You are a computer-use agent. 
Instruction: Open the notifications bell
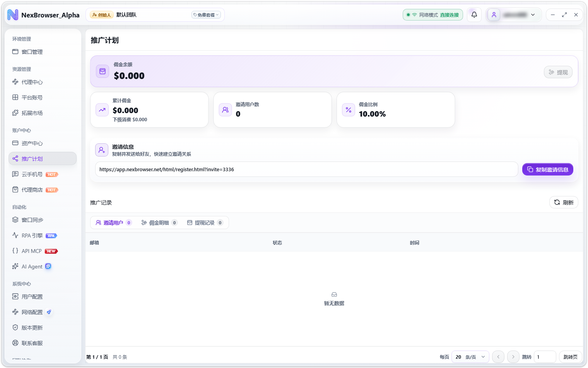click(474, 15)
